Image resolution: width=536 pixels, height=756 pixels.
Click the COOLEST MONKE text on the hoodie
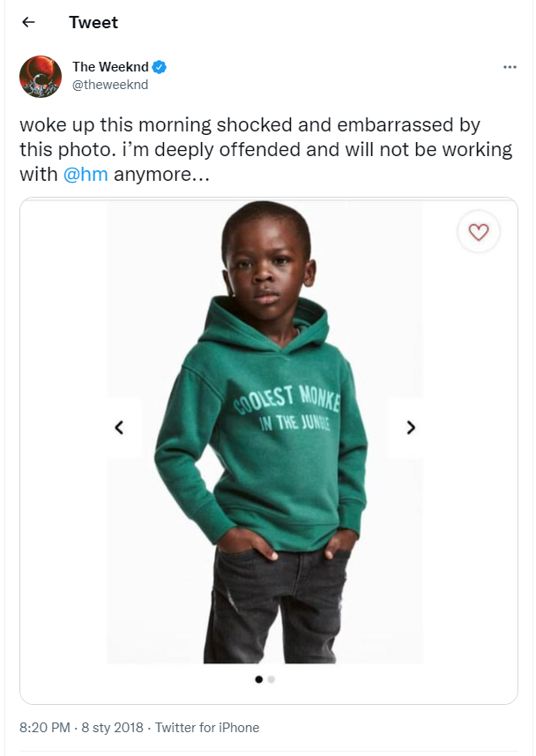(287, 399)
